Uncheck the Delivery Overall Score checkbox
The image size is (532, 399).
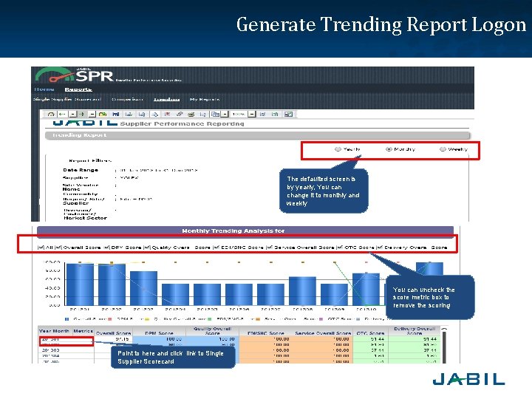click(x=380, y=248)
